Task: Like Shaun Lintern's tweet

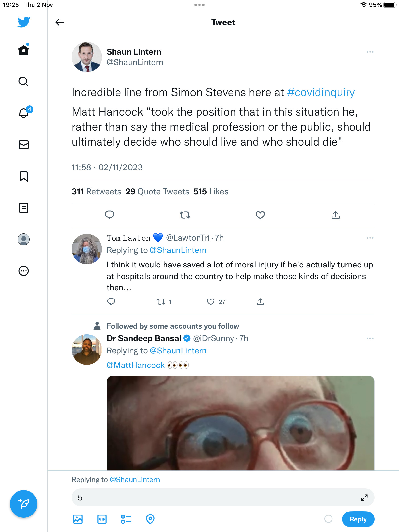Action: pos(260,215)
